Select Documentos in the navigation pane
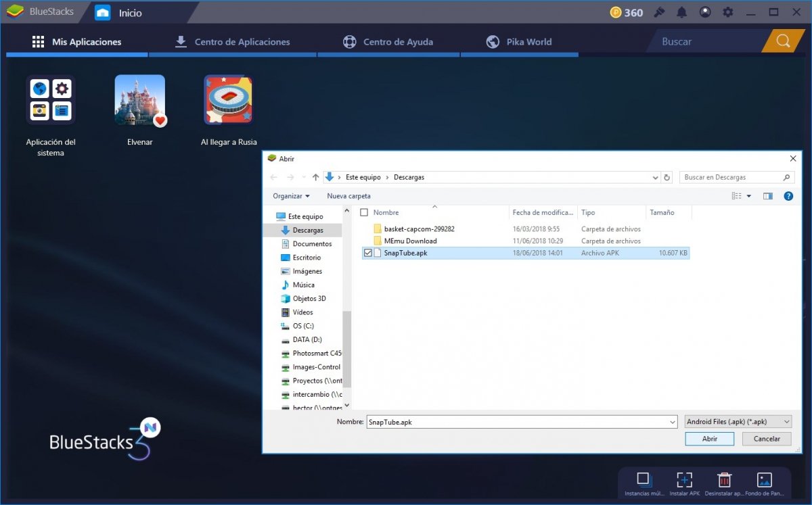 pyautogui.click(x=312, y=243)
